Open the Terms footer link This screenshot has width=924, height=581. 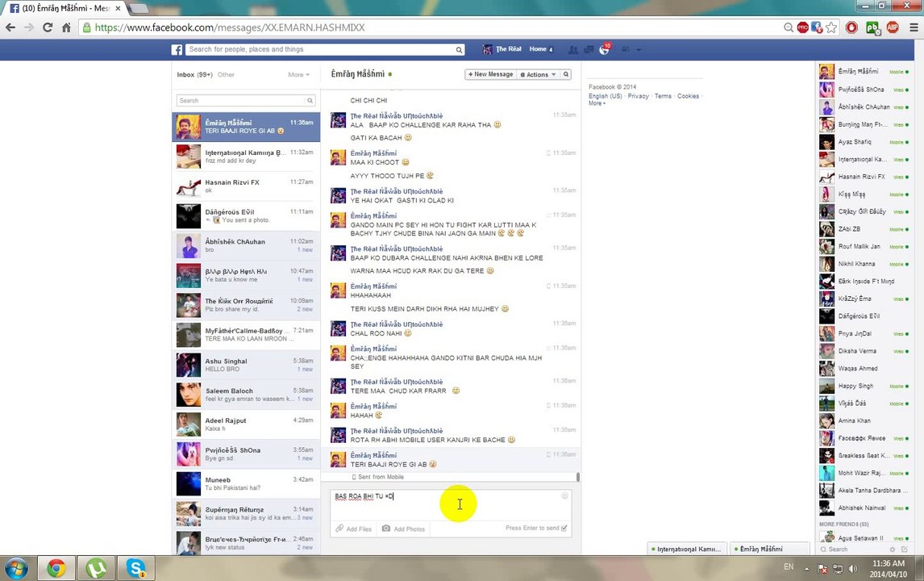663,96
